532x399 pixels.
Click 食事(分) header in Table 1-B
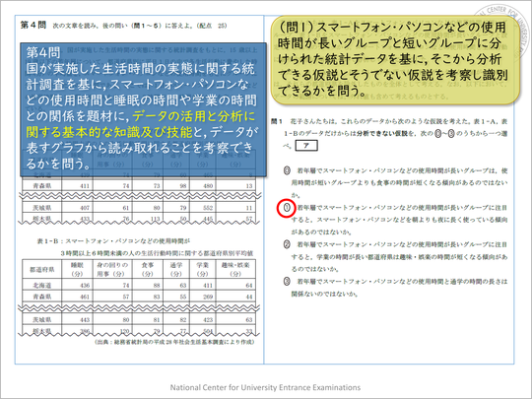[x=147, y=269]
